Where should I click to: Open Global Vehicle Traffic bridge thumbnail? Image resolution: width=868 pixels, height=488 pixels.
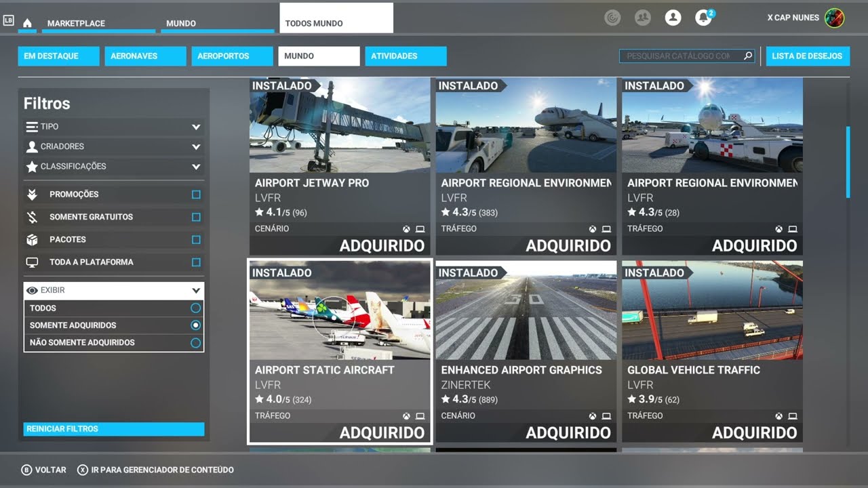[x=712, y=312]
